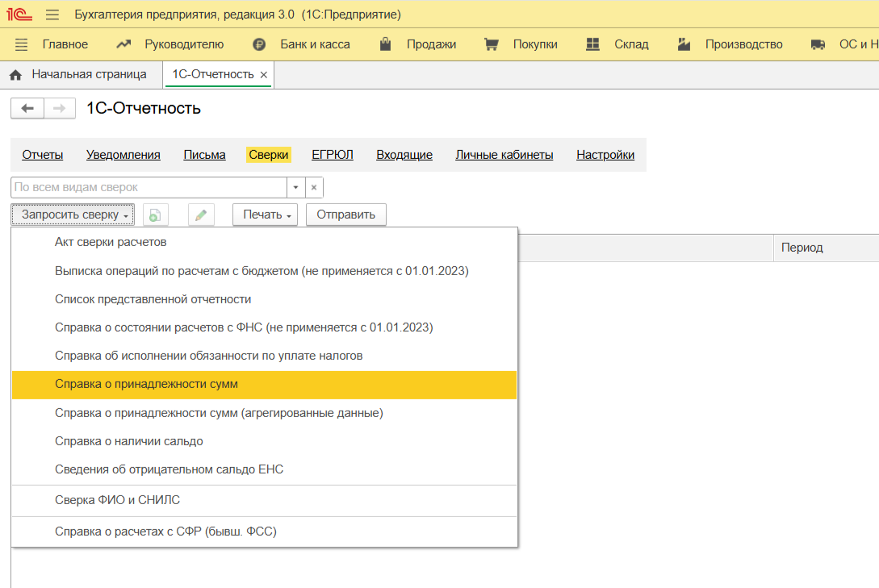Open the hamburger main menu icon

click(x=52, y=15)
